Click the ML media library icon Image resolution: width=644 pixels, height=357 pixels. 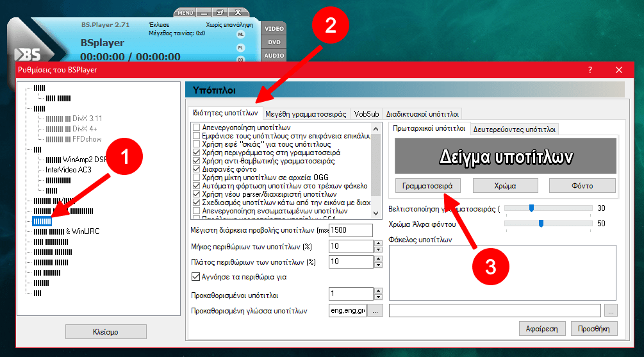click(x=241, y=34)
